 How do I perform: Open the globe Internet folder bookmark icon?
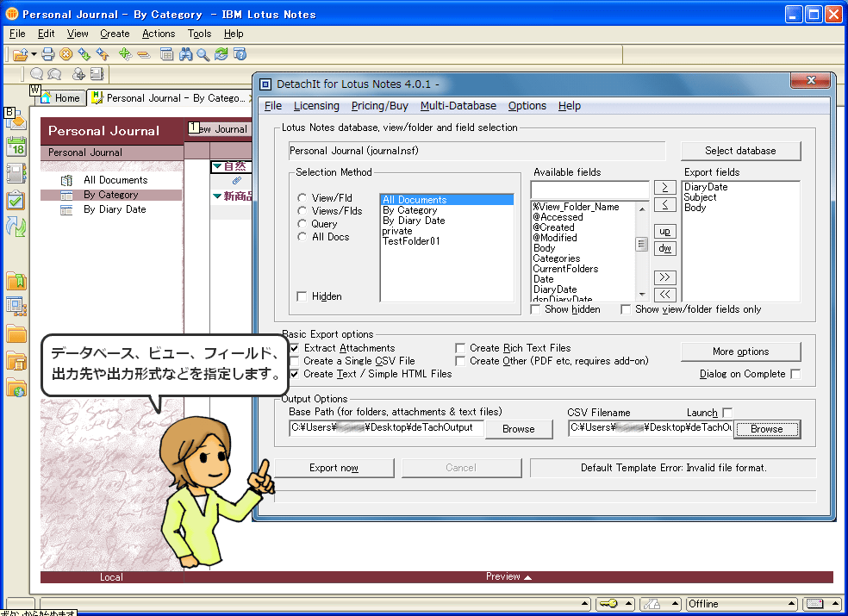click(16, 387)
